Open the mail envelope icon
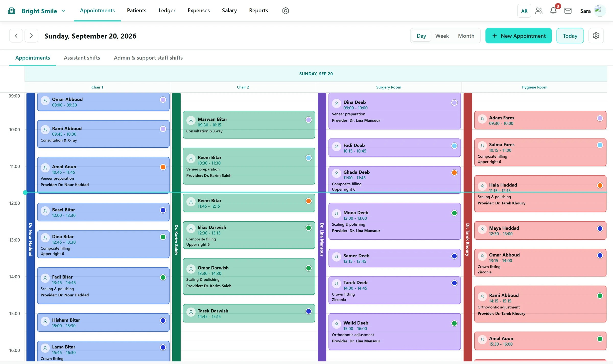Image resolution: width=613 pixels, height=364 pixels. coord(568,11)
